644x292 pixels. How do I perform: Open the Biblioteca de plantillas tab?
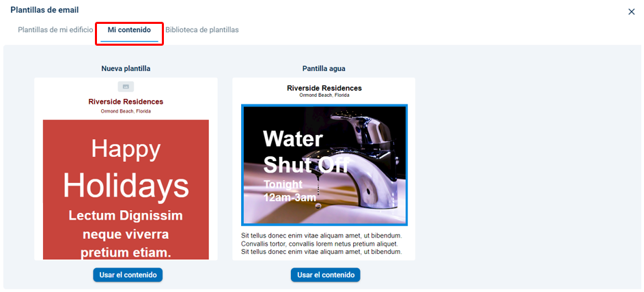[202, 30]
